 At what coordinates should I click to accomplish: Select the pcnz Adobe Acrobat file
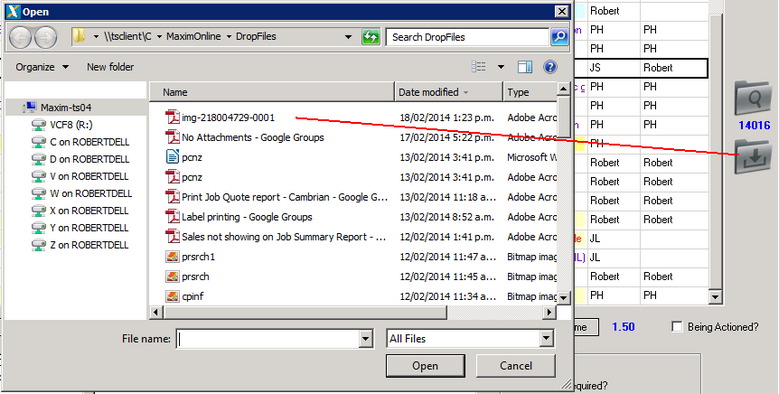tap(184, 177)
